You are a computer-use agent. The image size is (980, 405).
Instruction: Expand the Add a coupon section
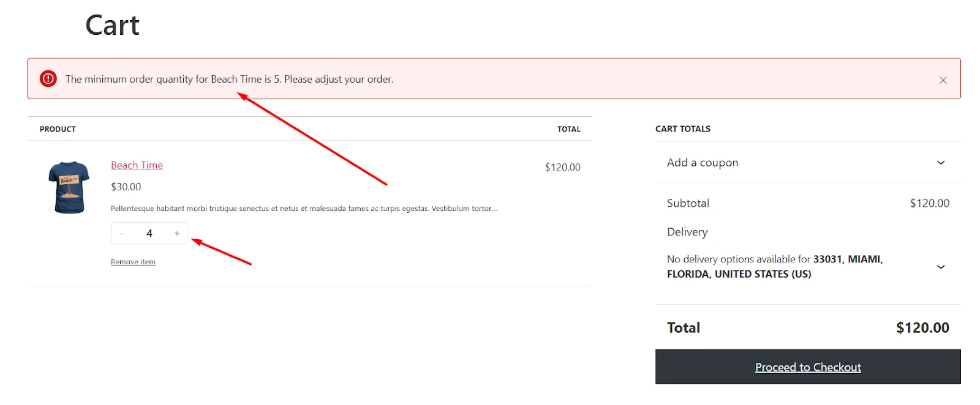pos(807,162)
